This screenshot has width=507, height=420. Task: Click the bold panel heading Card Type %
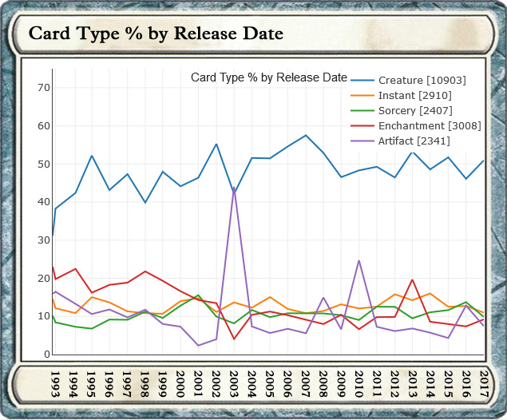(155, 34)
